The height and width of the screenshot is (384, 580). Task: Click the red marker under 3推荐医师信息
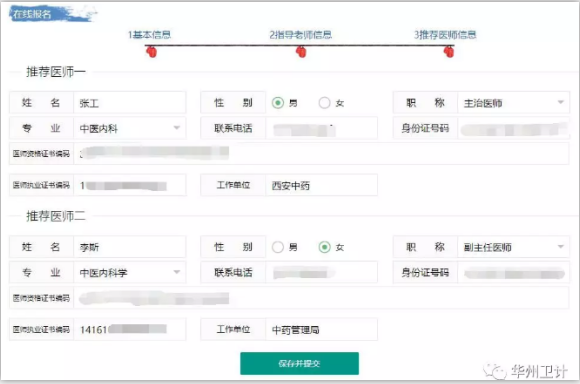449,52
